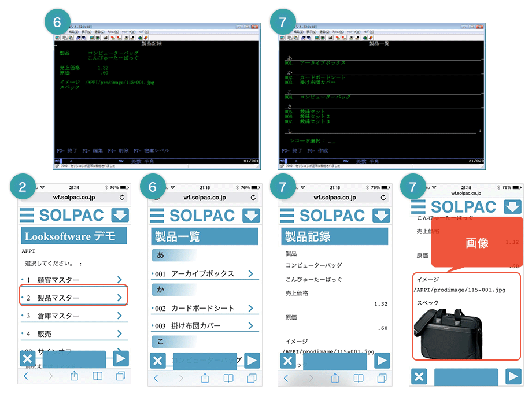Open the アーカイブボックス item chevron

pos(250,273)
